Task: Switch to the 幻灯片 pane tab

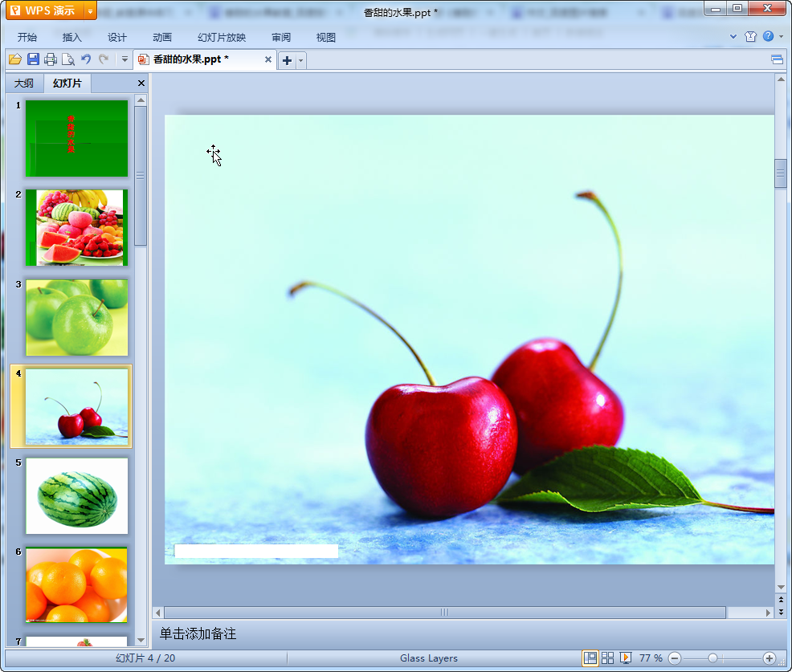Action: point(67,83)
